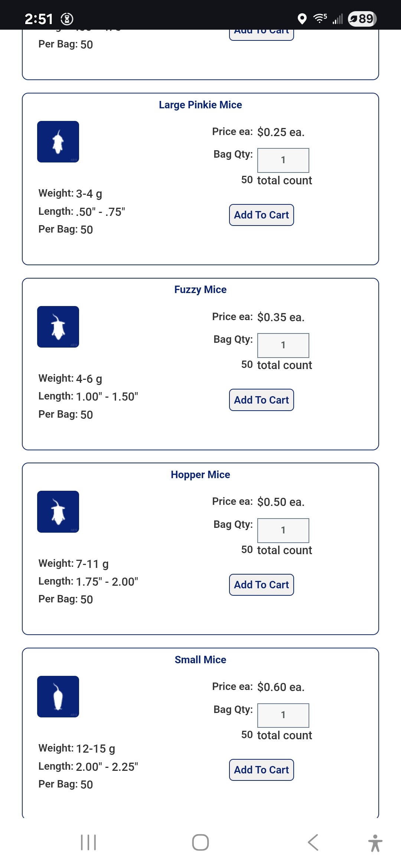Screen dimensions: 401x868
Task: Open the Fuzzy Mice title link
Action: coord(200,290)
